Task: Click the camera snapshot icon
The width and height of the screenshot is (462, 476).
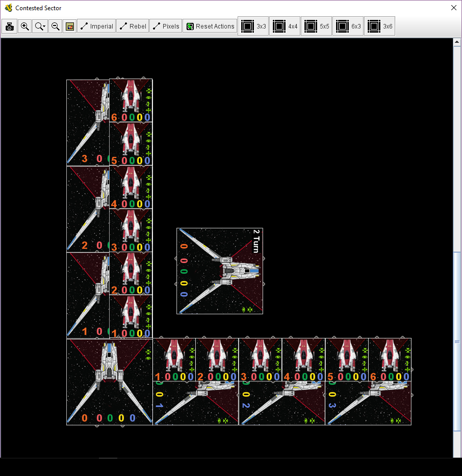Action: (9, 26)
